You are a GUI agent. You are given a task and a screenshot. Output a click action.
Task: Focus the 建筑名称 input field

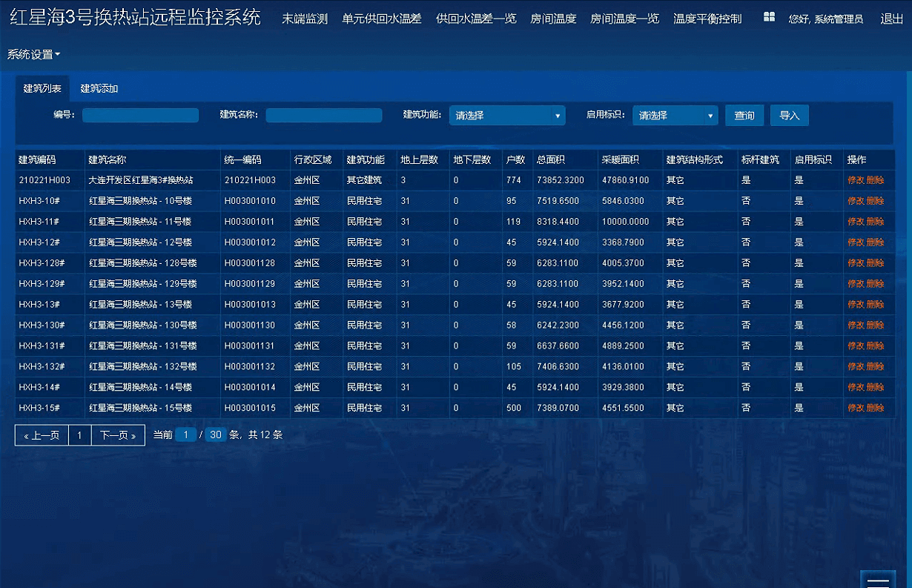[x=323, y=116]
